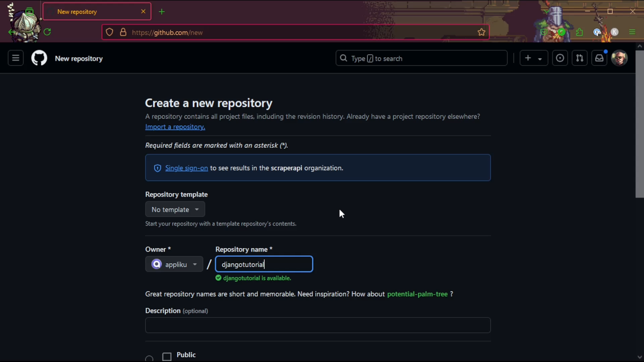The image size is (644, 362).
Task: Check the checkbox next to Public
Action: pos(167,356)
